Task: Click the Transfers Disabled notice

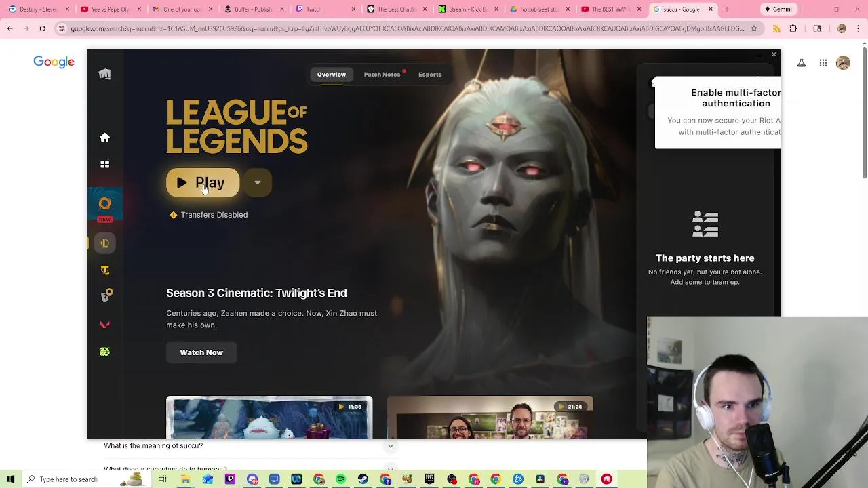Action: tap(209, 215)
